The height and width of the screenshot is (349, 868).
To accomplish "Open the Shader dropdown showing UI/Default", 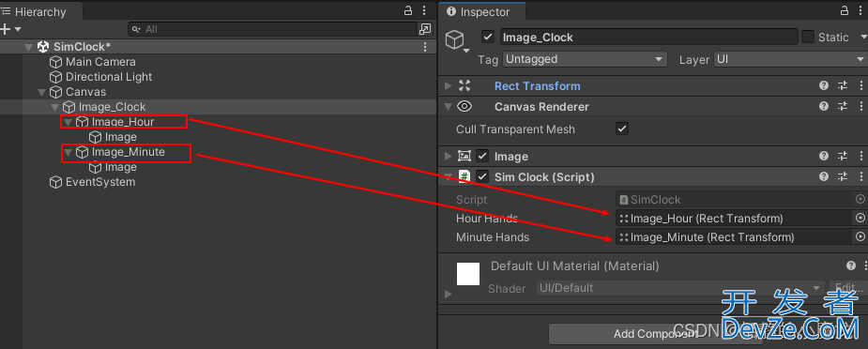I will point(680,288).
